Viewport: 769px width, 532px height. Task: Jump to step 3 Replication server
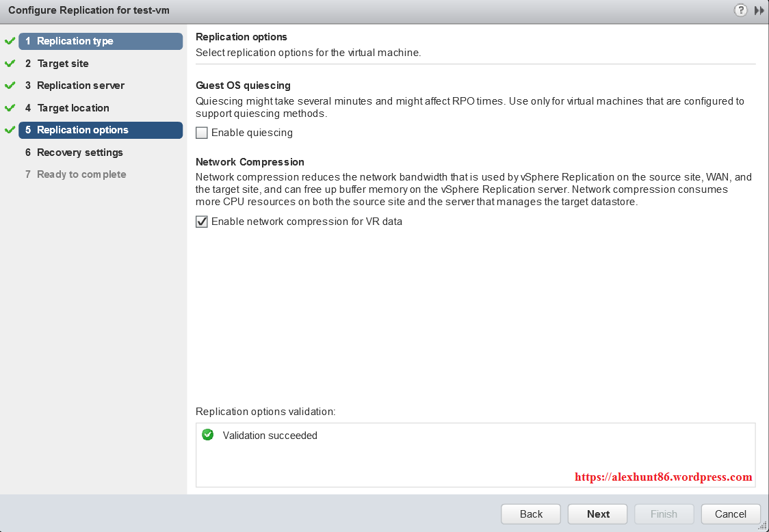click(x=80, y=85)
